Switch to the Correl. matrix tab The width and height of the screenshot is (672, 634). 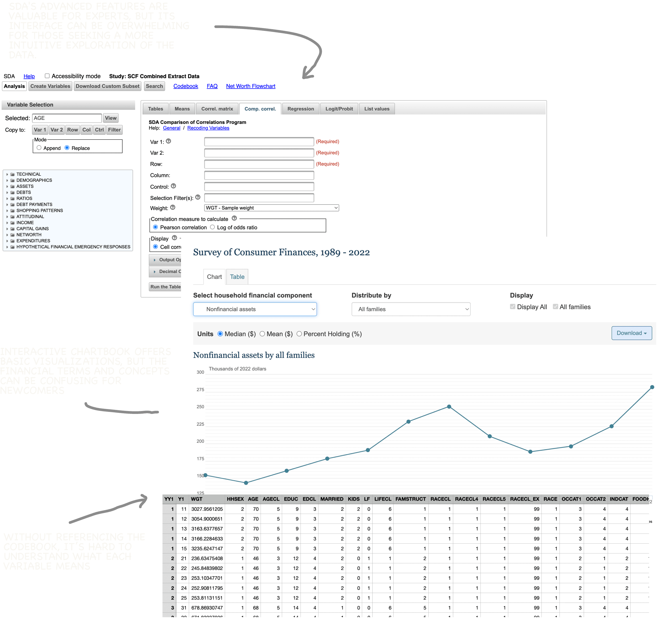coord(217,109)
